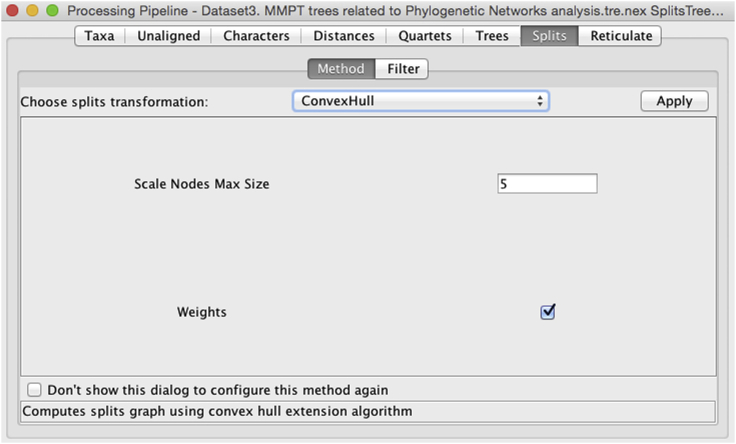Select the Splits tab
Screen dimensions: 736x444
[x=549, y=36]
